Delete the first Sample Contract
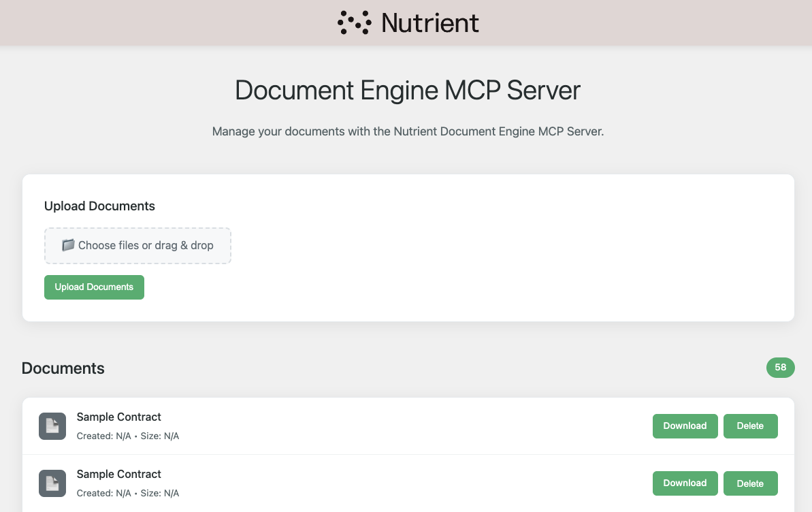This screenshot has width=812, height=512. click(x=751, y=426)
